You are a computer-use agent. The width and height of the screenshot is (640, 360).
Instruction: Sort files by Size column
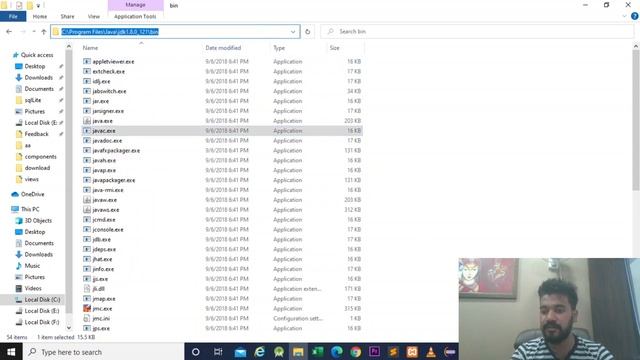[x=335, y=48]
